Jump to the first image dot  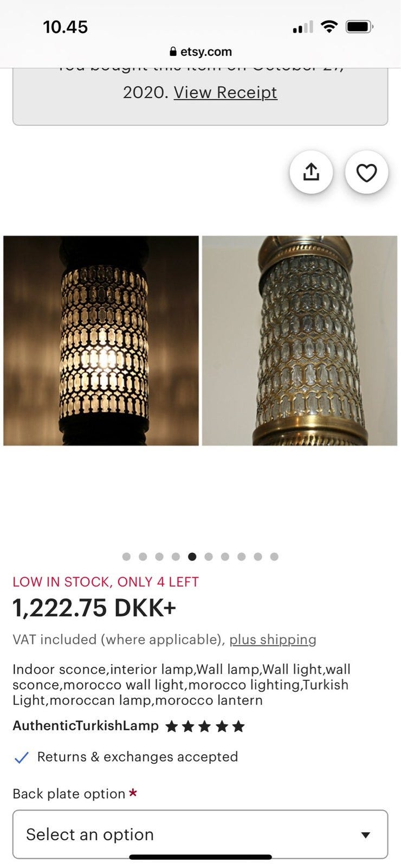[126, 557]
